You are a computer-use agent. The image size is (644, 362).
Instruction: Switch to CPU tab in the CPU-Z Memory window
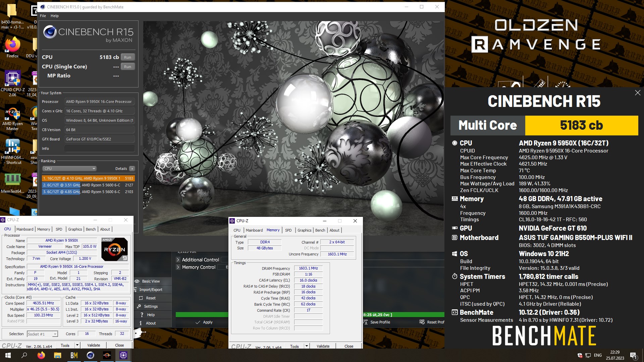tap(237, 230)
